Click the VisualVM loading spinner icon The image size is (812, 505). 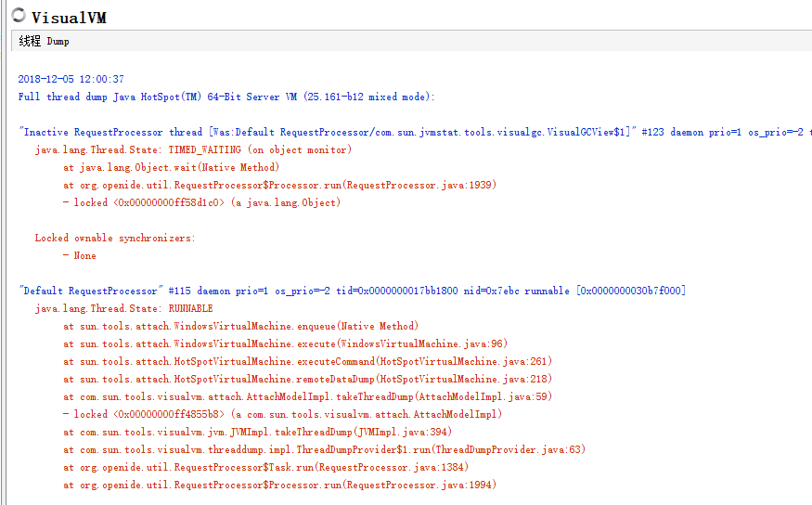(19, 16)
